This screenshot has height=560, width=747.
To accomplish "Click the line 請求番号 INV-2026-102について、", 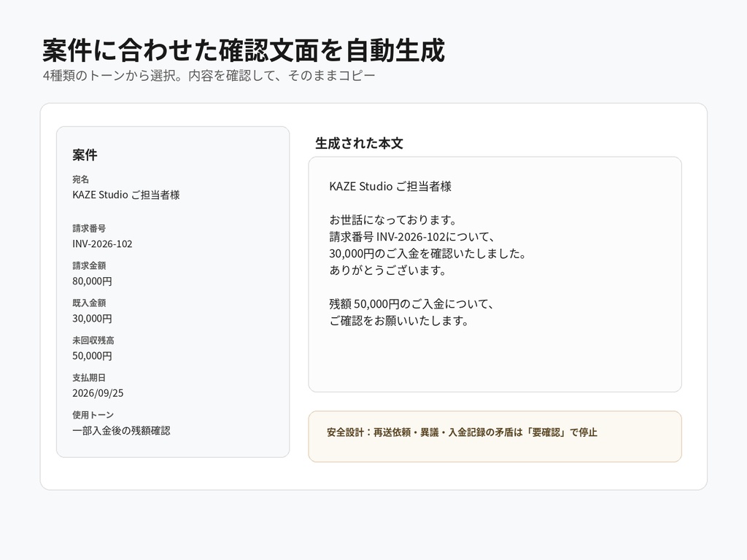I will click(x=413, y=237).
